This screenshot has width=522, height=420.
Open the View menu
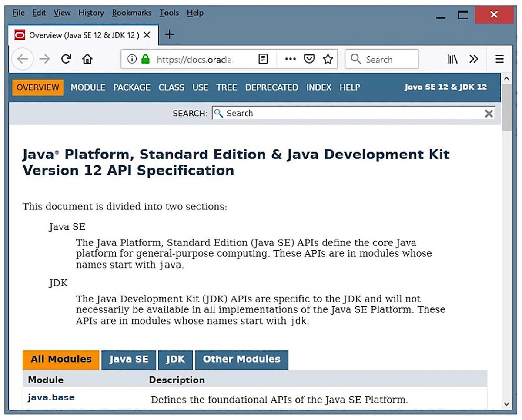pos(62,13)
